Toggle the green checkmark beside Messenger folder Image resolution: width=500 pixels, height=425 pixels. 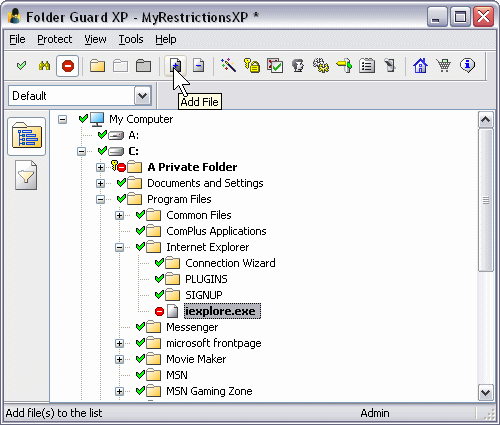(140, 327)
